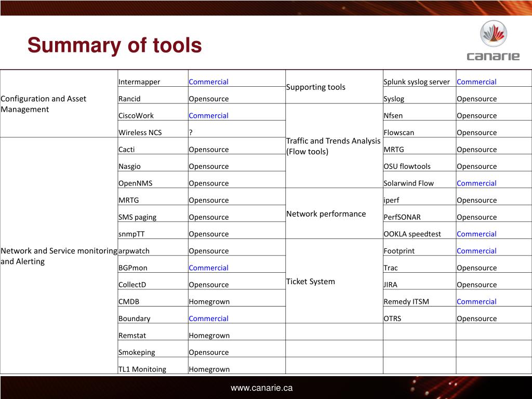Image resolution: width=532 pixels, height=399 pixels.
Task: Select the 'Smokeping' tool name
Action: point(137,353)
